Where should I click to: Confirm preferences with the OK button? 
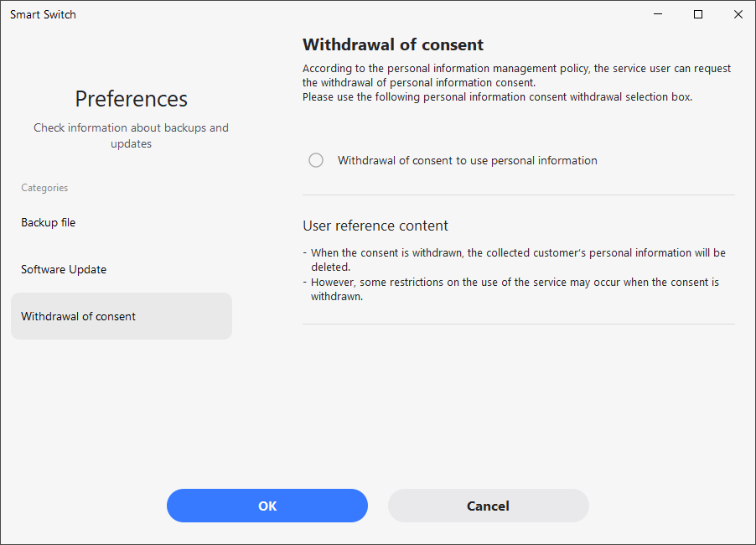pyautogui.click(x=267, y=506)
